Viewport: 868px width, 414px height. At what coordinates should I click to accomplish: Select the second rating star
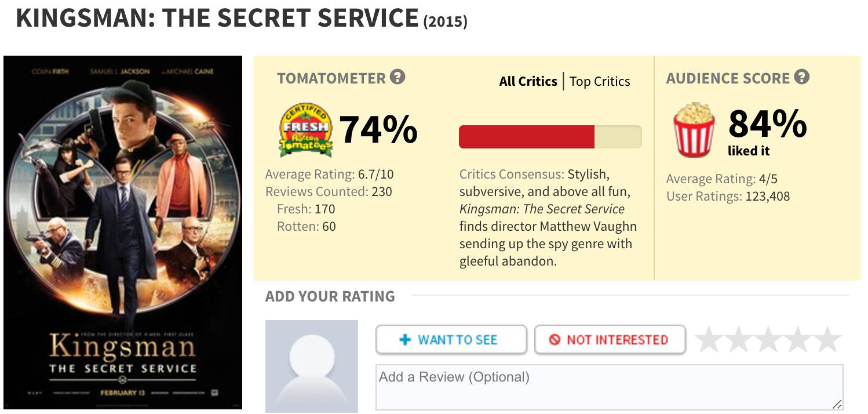[739, 340]
